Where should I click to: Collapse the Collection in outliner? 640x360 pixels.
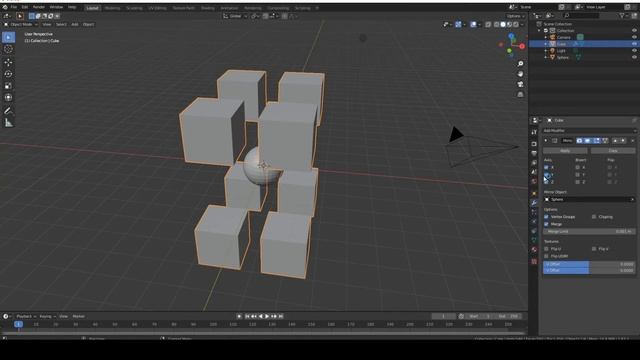539,31
